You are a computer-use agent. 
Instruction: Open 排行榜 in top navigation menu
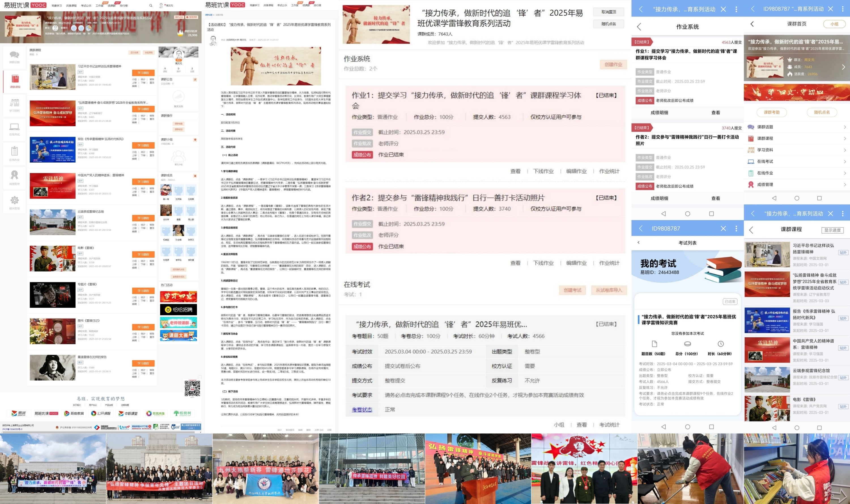[x=124, y=6]
